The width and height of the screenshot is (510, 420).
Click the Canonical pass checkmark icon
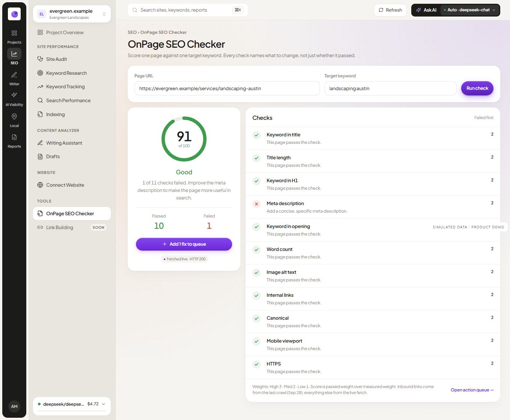tap(257, 319)
